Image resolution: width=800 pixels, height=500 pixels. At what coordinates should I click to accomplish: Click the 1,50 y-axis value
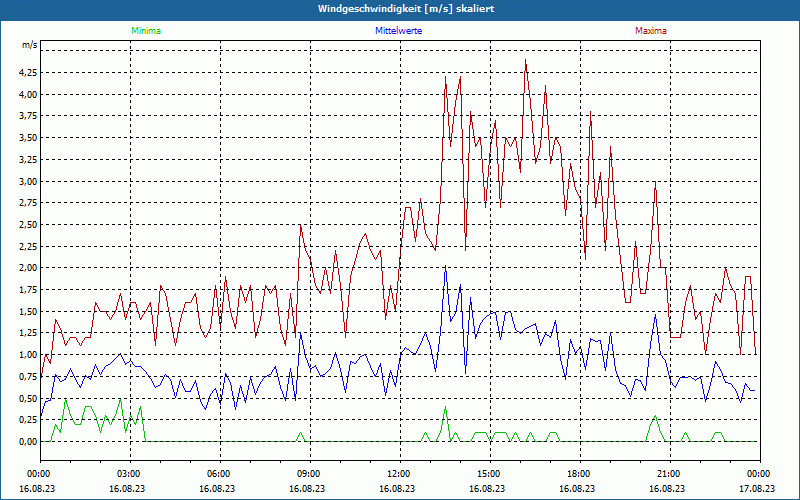pyautogui.click(x=28, y=311)
